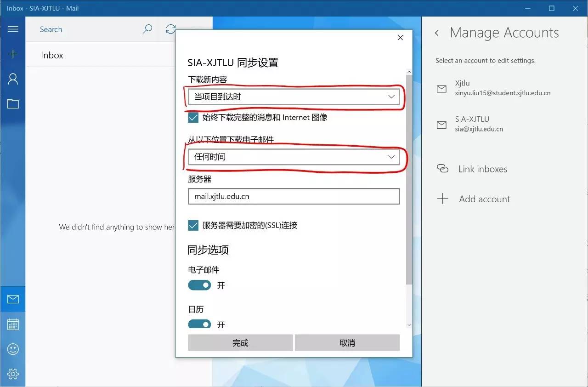
Task: Open the settings gear icon
Action: (13, 374)
